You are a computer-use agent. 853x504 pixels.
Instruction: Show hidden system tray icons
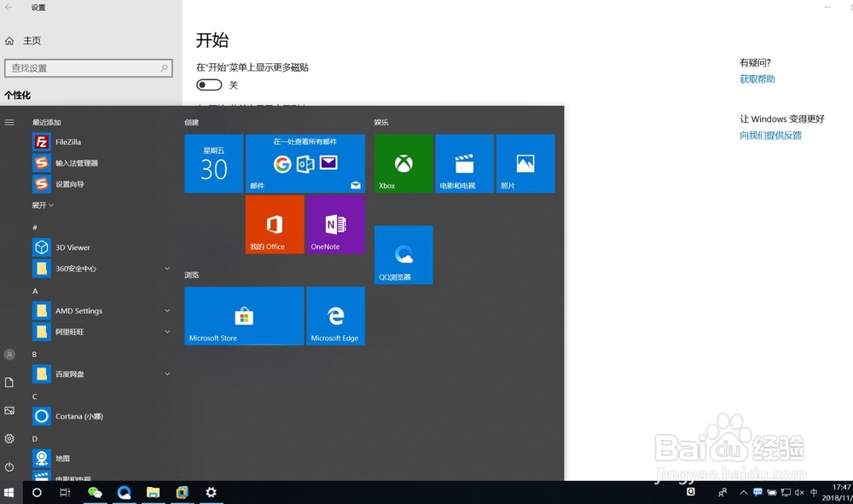click(x=743, y=493)
